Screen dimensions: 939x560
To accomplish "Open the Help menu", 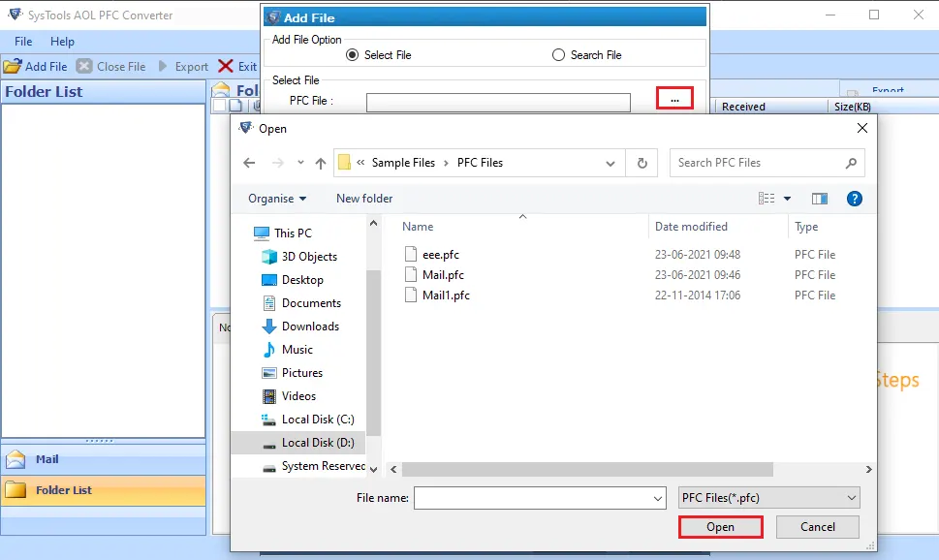I will (x=62, y=42).
